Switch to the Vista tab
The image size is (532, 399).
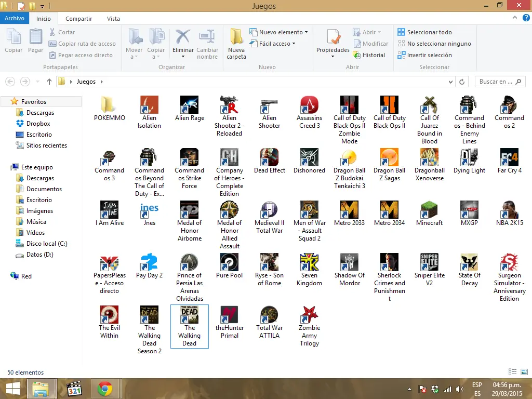point(113,19)
